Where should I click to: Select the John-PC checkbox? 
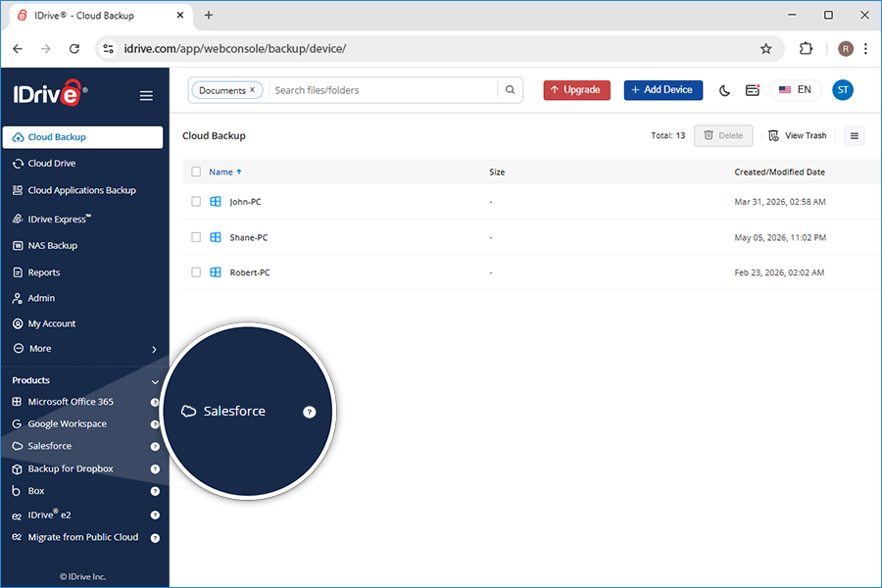coord(196,202)
